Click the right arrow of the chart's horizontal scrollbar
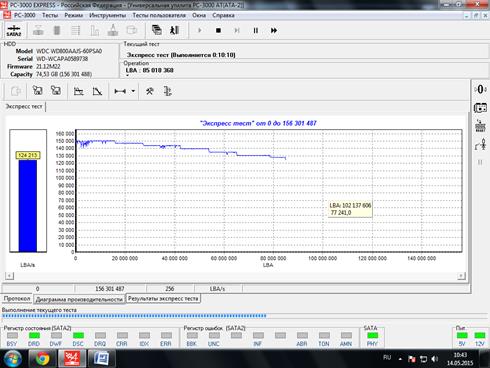The height and width of the screenshot is (368, 490). tap(461, 276)
